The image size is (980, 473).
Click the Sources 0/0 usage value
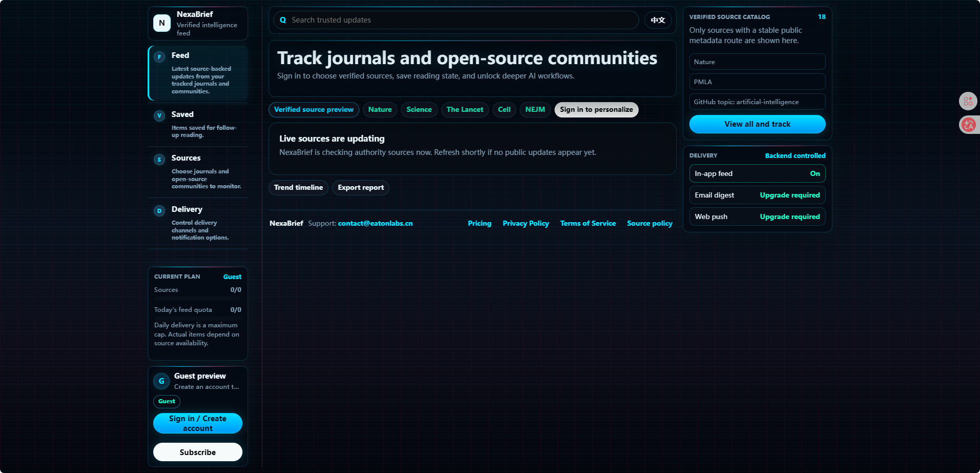pyautogui.click(x=236, y=290)
